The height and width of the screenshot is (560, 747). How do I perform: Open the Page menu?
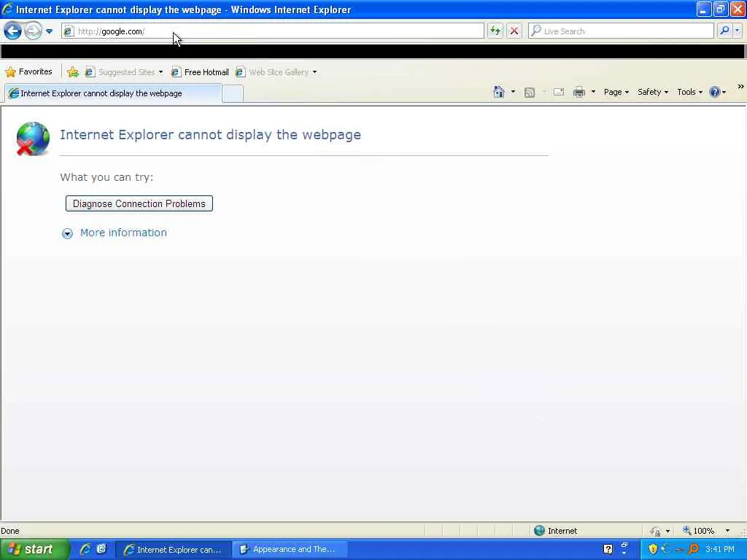pos(616,92)
